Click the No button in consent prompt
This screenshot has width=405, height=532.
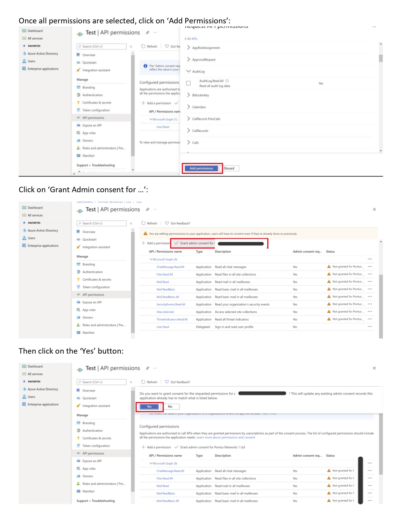pyautogui.click(x=170, y=406)
